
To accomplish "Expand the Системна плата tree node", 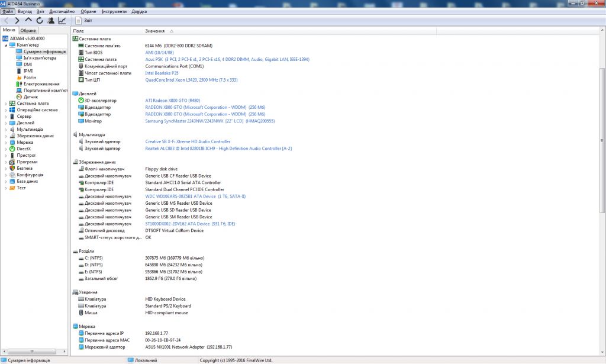I will click(x=6, y=104).
